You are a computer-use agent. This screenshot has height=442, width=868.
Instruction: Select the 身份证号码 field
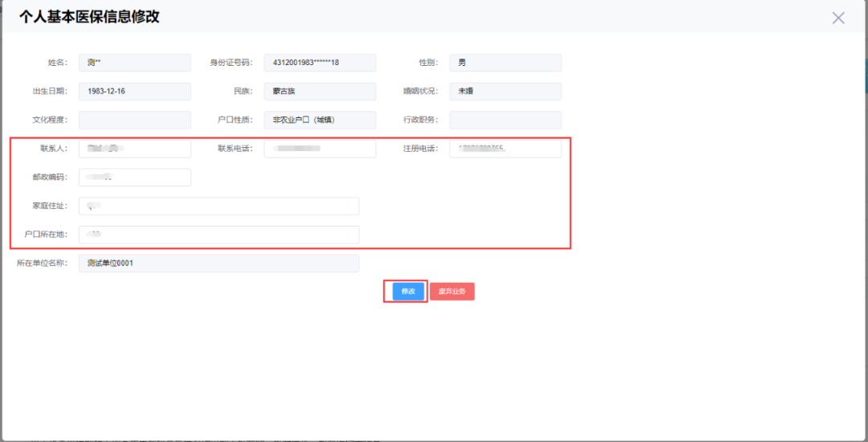coord(320,63)
